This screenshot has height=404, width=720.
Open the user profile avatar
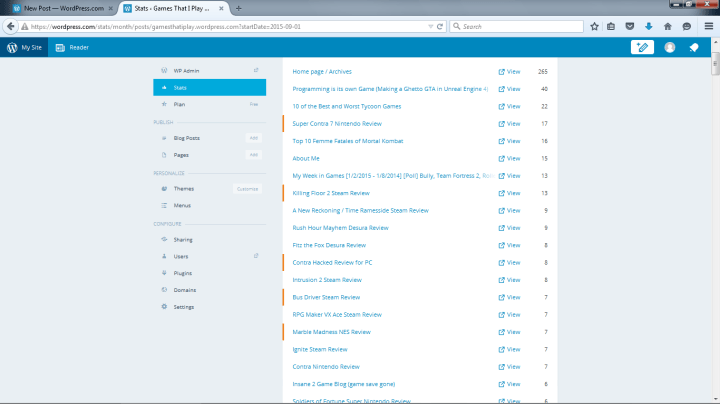tap(669, 47)
